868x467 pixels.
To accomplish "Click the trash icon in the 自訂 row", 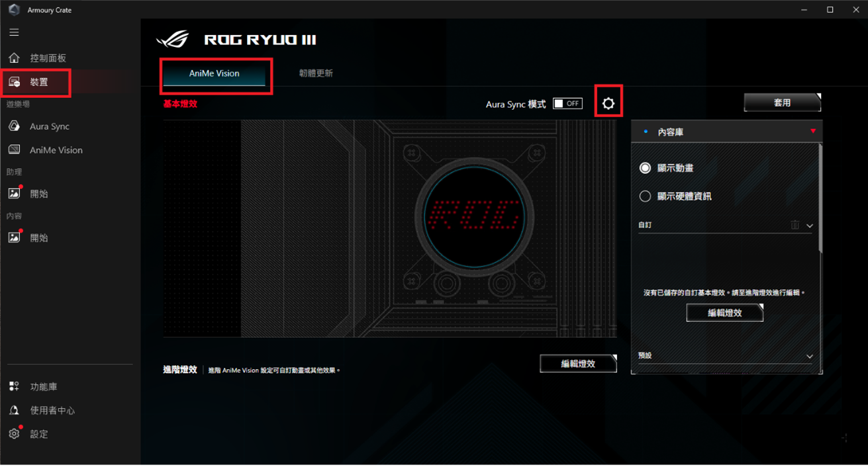I will coord(795,225).
